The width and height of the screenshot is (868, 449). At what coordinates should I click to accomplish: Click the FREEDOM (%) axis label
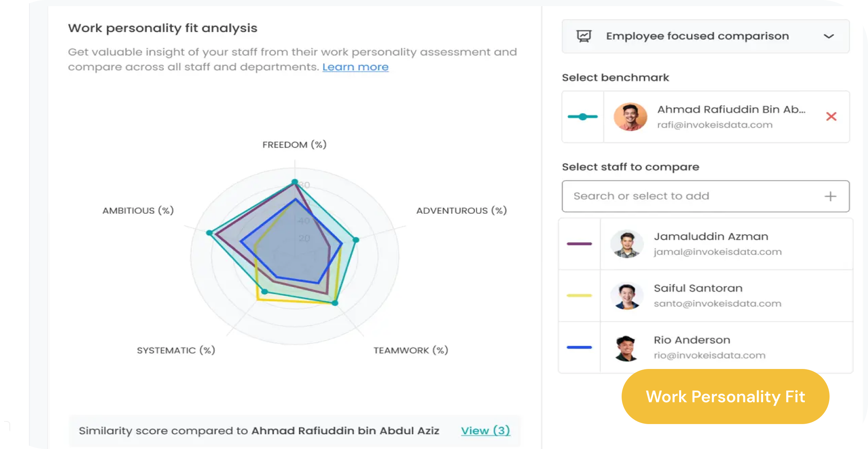click(295, 144)
